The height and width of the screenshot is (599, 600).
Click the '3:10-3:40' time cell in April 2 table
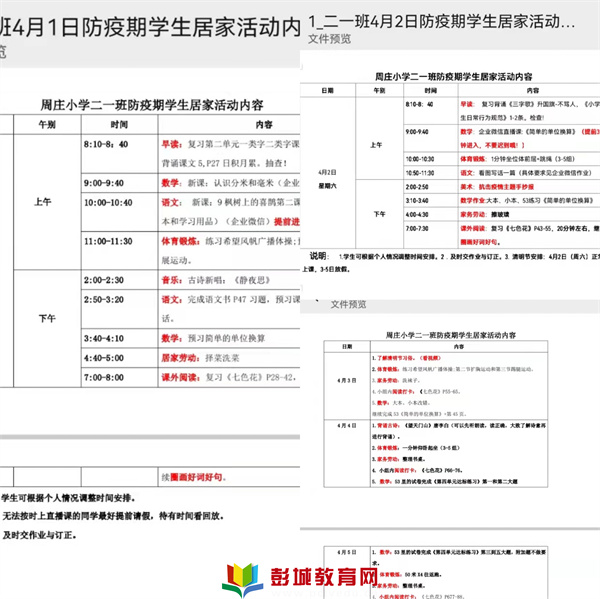pos(417,200)
